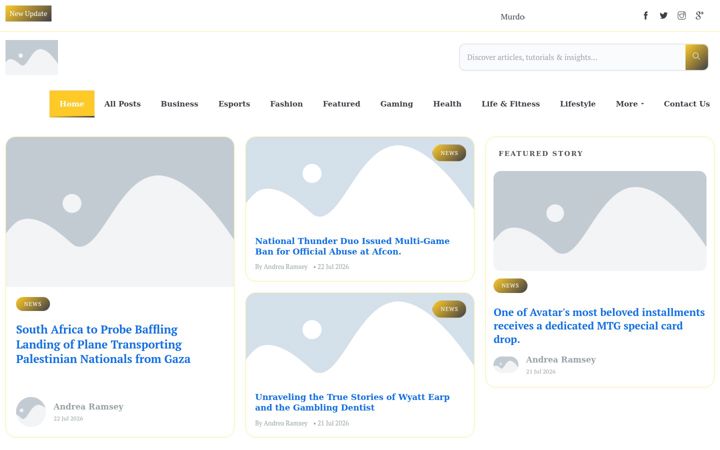The height and width of the screenshot is (450, 720).
Task: Click the New Update badge
Action: pos(28,13)
